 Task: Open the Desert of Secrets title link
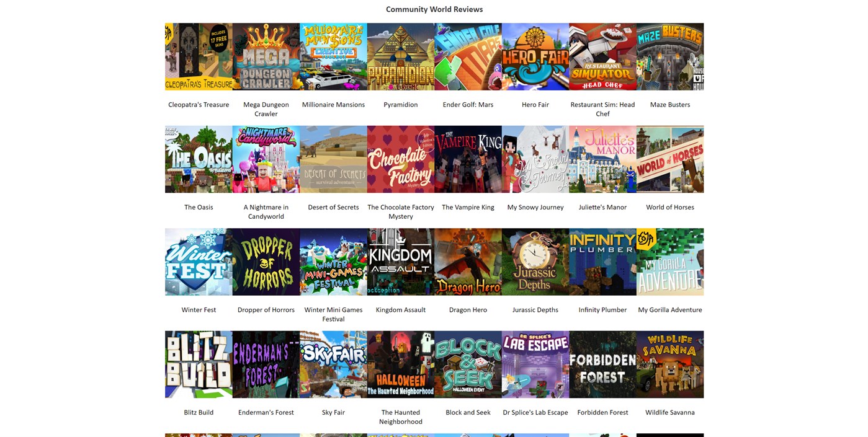(333, 207)
